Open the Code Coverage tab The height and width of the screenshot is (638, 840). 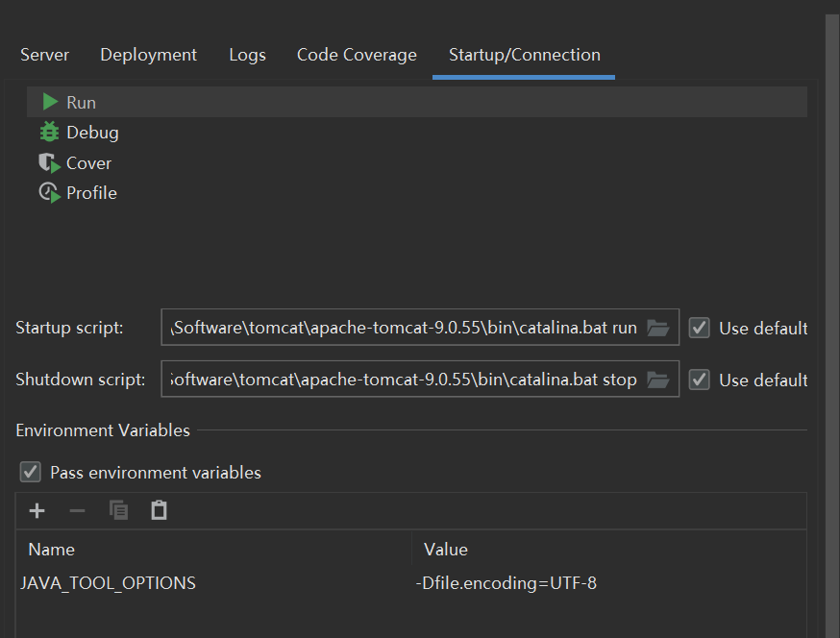[357, 55]
